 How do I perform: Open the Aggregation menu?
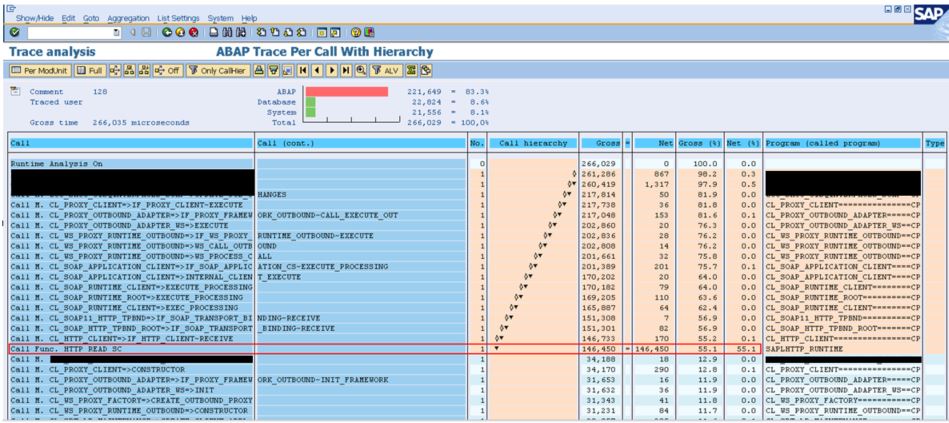pyautogui.click(x=128, y=19)
